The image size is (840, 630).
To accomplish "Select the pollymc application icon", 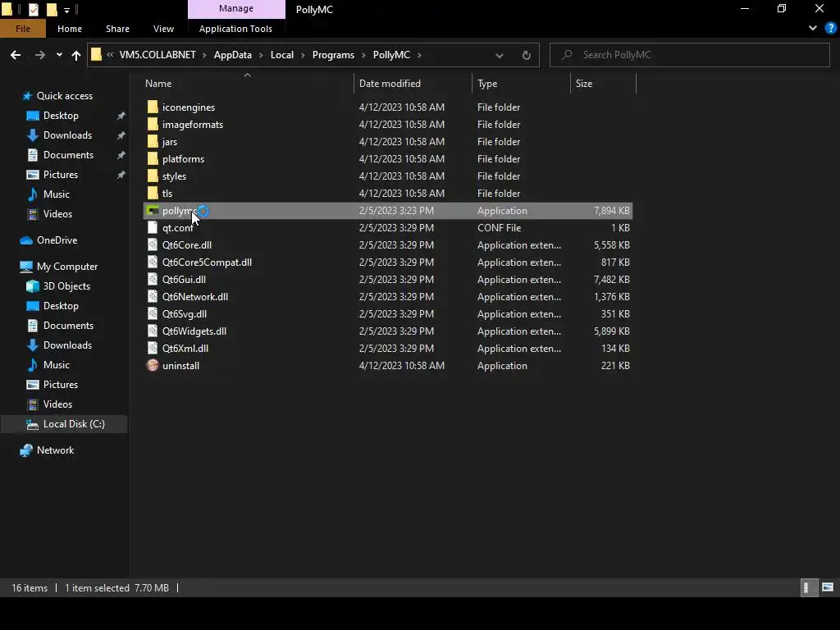I will coord(153,211).
